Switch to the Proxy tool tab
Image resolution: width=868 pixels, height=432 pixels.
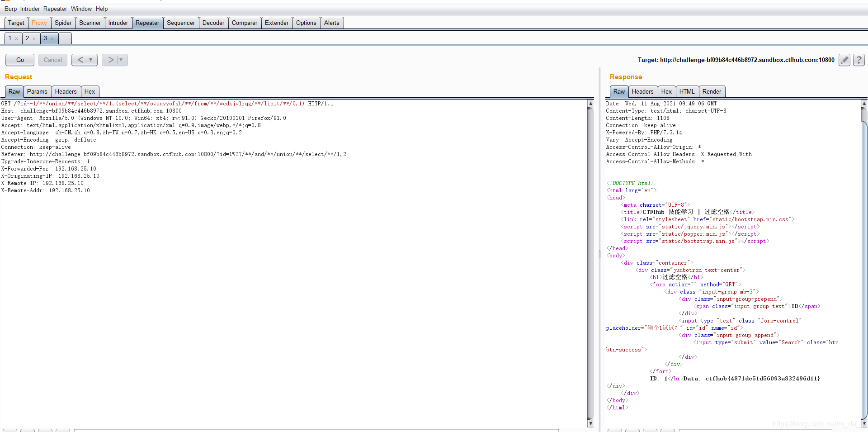pos(39,23)
